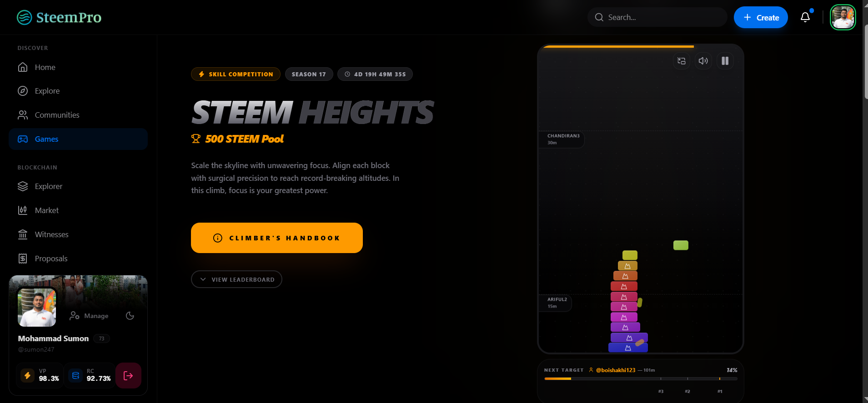Click the Season 17 badge

[x=309, y=74]
